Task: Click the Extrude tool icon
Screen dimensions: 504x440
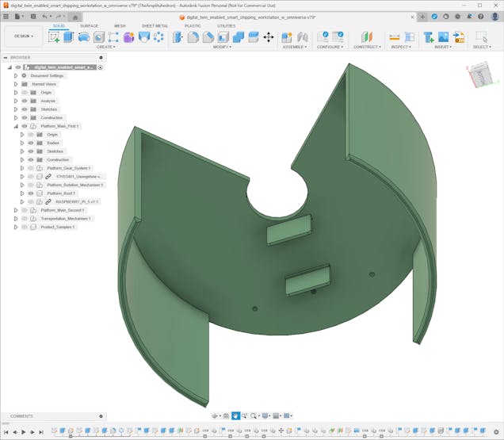Action: coord(69,37)
